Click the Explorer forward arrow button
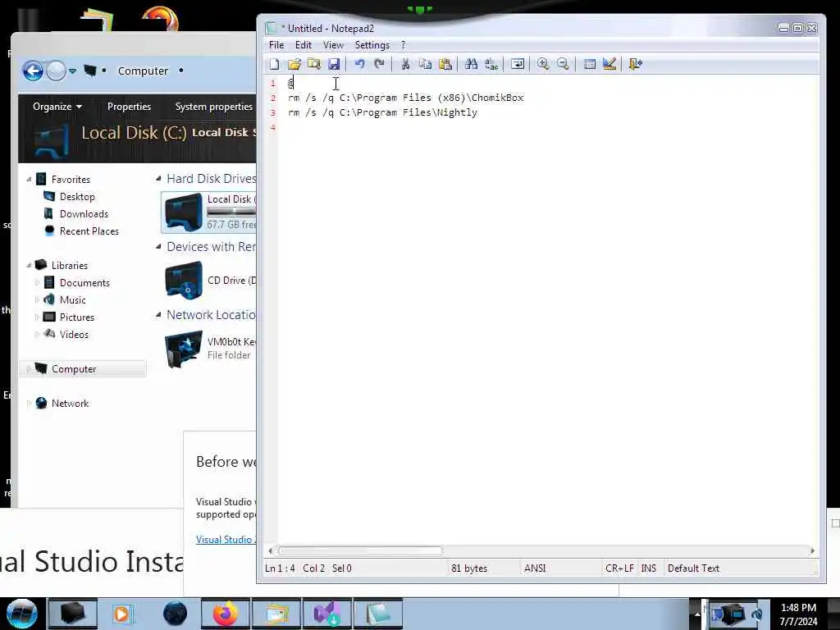The image size is (840, 630). tap(57, 71)
